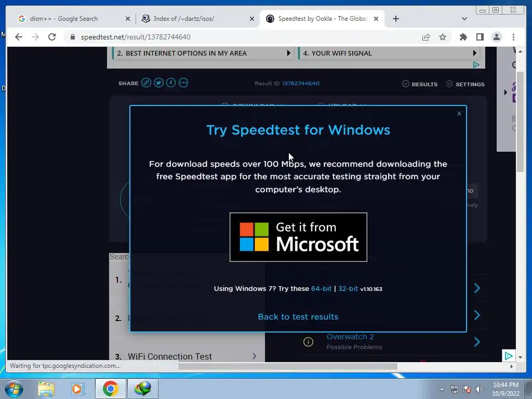Open the Overwatch 2 possible problems entry
The width and height of the screenshot is (532, 399).
point(350,337)
